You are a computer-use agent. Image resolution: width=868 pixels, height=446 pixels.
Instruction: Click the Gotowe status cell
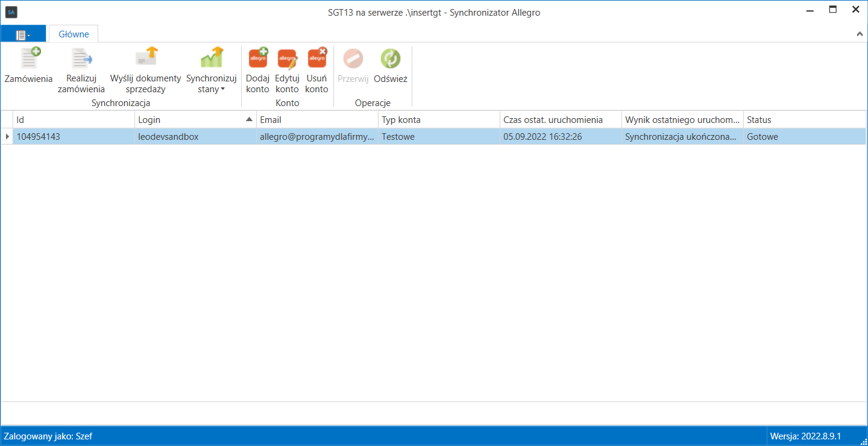(805, 137)
